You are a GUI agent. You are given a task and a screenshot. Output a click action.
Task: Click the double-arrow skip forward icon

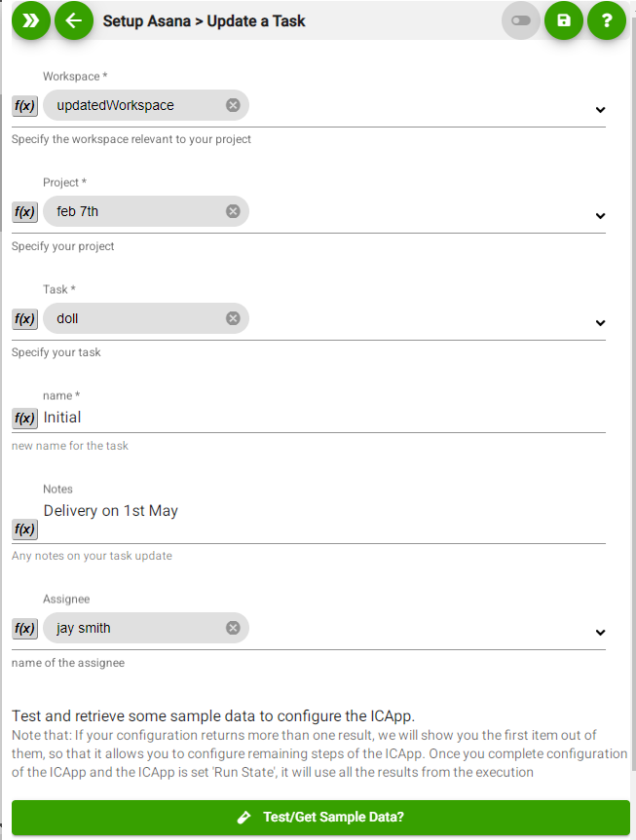coord(31,20)
